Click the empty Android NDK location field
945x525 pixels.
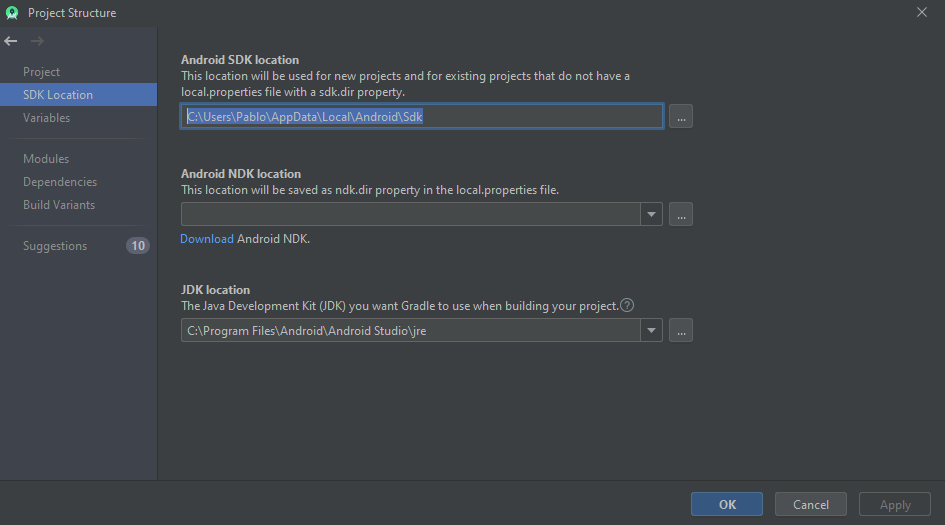[410, 215]
